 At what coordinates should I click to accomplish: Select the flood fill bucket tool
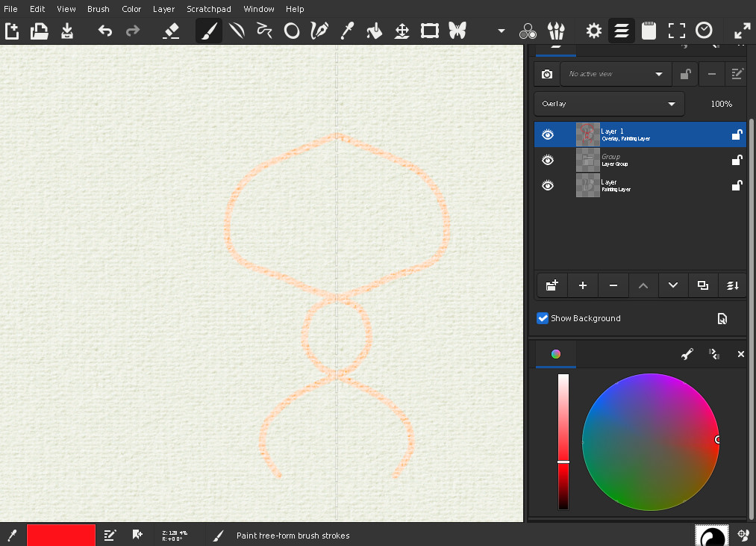tap(375, 31)
